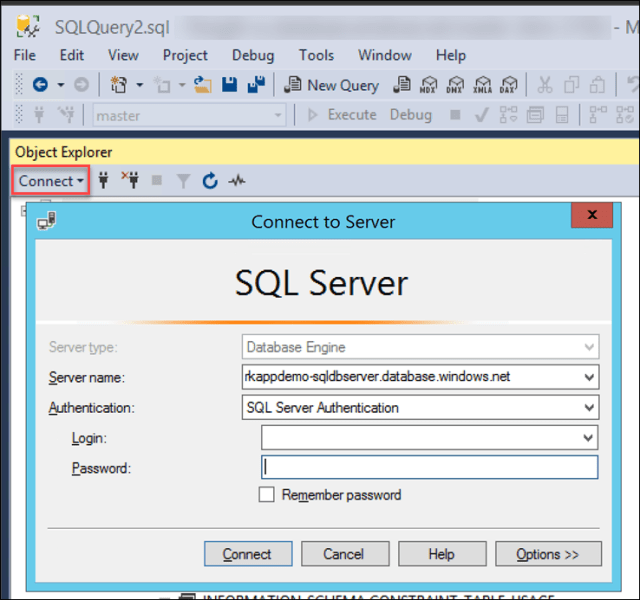
Task: Click the Query Options icon
Action: click(x=535, y=115)
